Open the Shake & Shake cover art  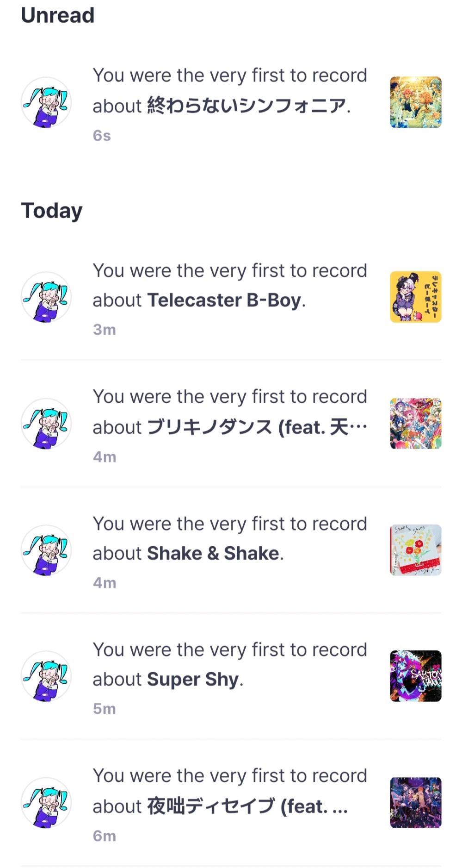[x=415, y=550]
